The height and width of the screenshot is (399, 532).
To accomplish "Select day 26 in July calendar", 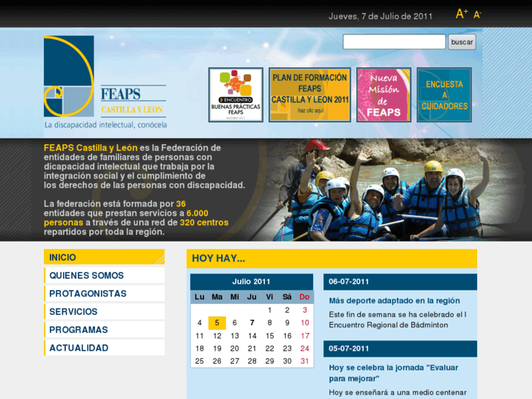I will coord(217,361).
